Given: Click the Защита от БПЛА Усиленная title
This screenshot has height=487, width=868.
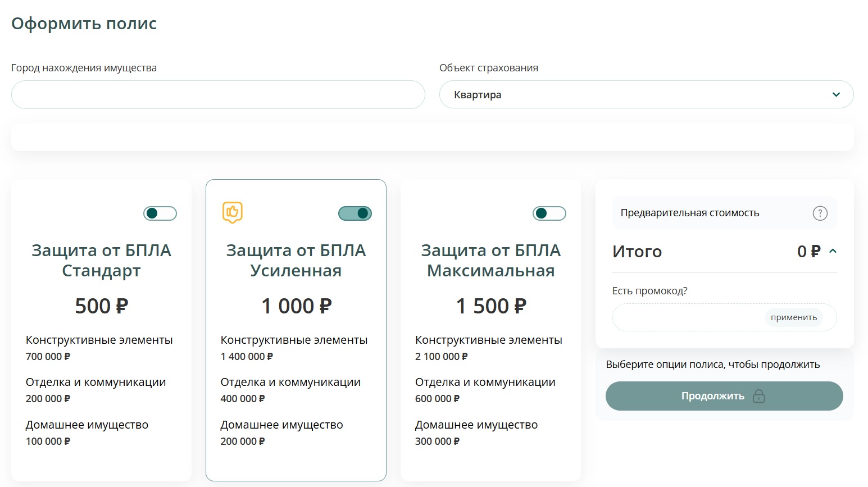Looking at the screenshot, I should pos(296,261).
